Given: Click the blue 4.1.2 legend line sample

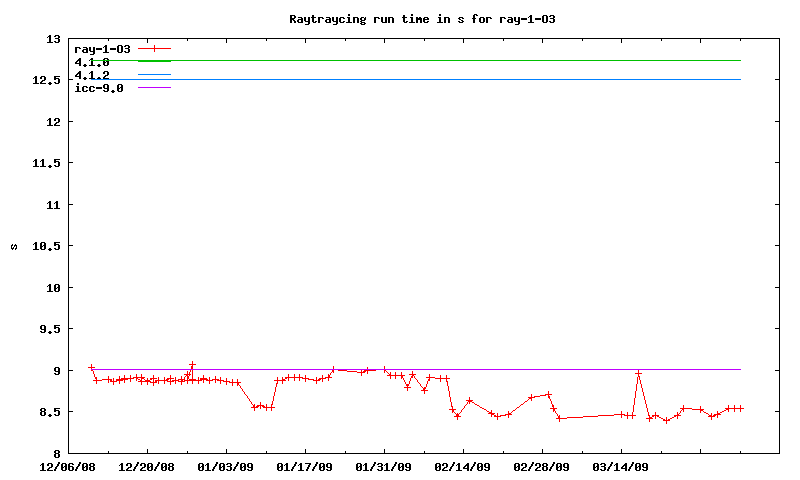Looking at the screenshot, I should pos(155,74).
